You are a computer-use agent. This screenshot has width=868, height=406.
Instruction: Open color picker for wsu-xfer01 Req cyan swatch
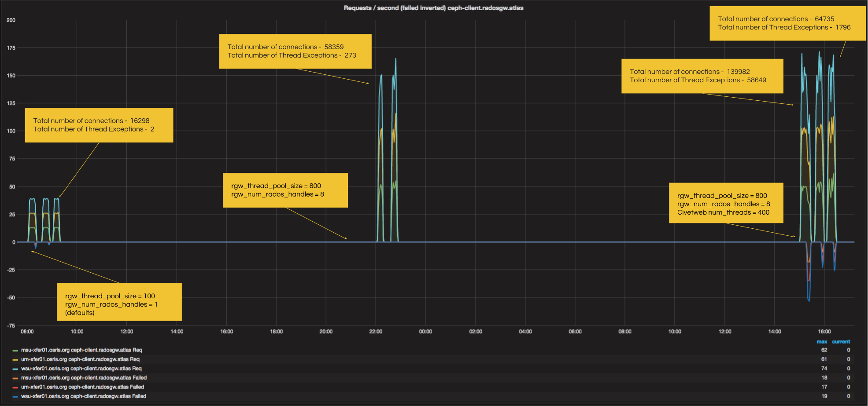tap(15, 369)
